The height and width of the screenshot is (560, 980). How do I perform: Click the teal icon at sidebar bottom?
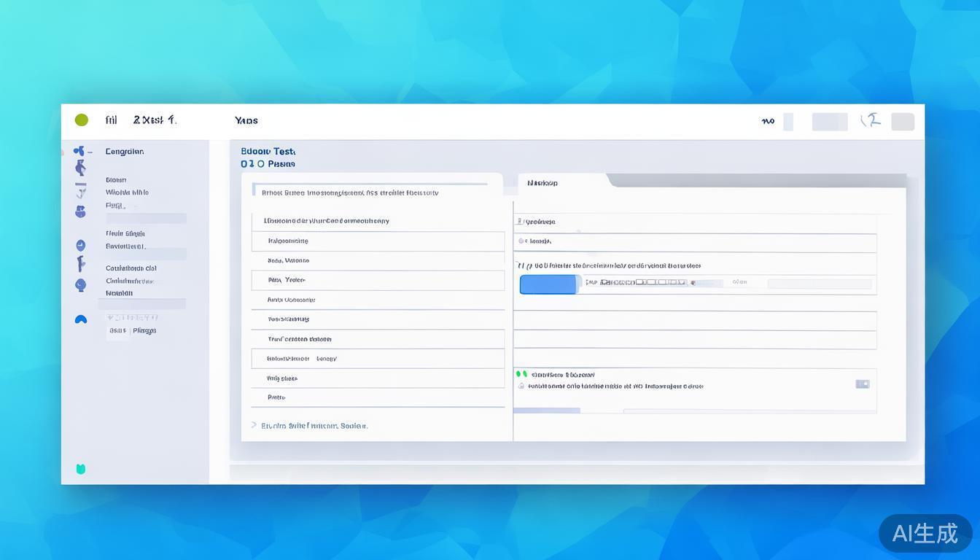(81, 469)
